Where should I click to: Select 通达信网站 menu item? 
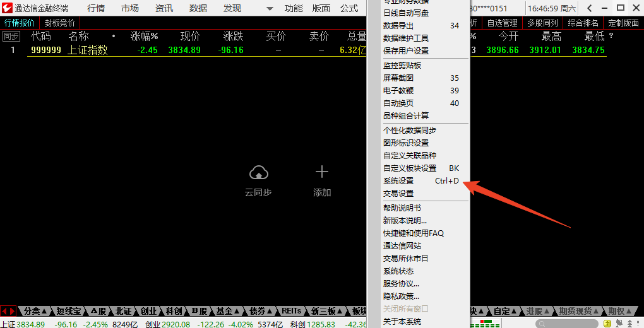(419, 246)
